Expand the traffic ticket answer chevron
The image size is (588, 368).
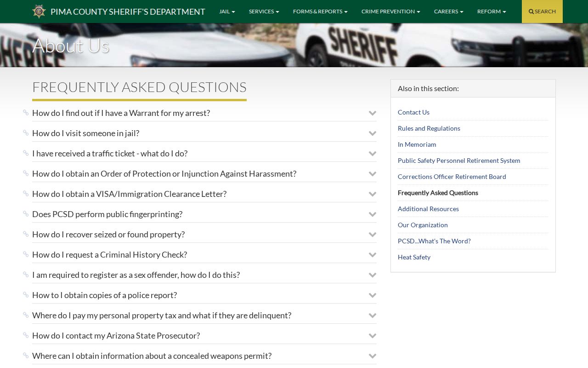373,154
